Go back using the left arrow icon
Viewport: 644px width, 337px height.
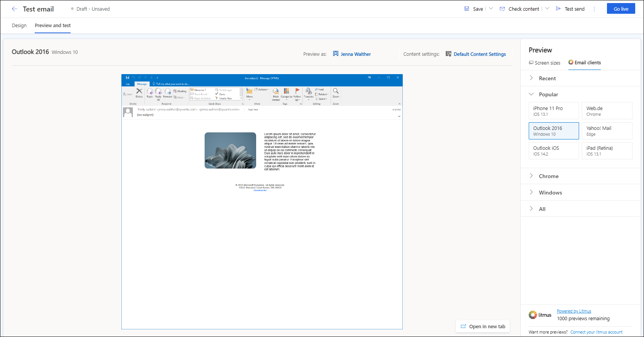point(15,9)
